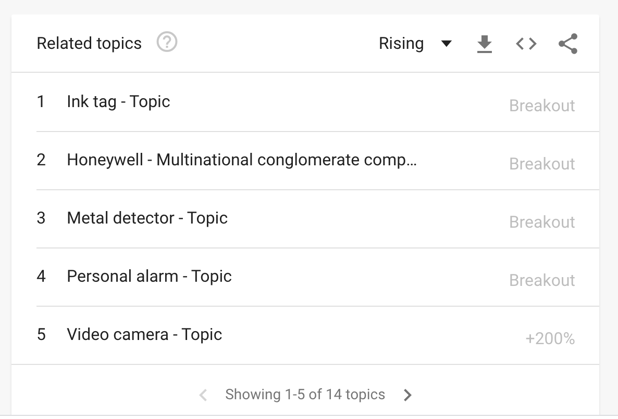Click 'Showing 1-5 of 14 topics' text
The width and height of the screenshot is (618, 419).
(x=305, y=395)
